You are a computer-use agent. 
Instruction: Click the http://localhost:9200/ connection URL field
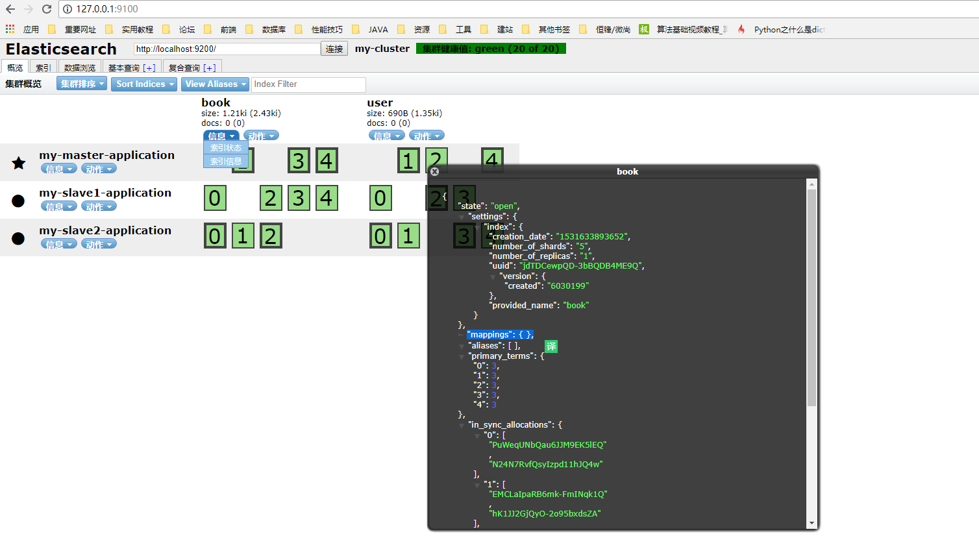(x=227, y=49)
